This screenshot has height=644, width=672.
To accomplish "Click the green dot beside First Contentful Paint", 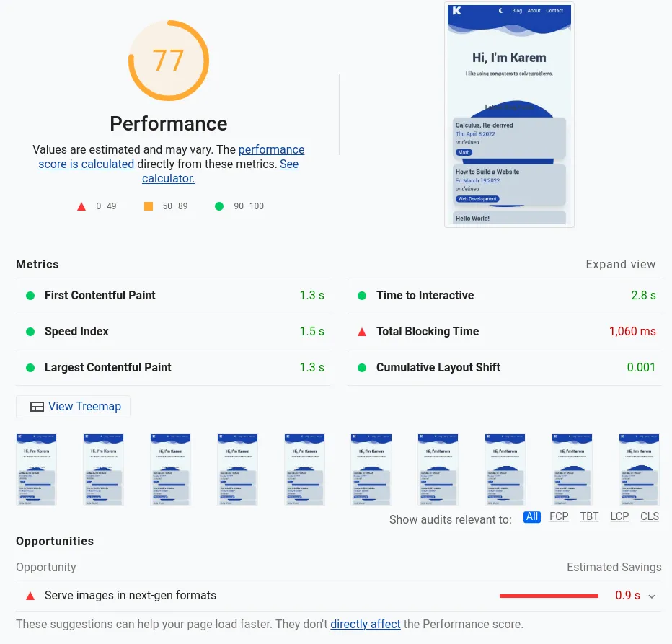I will coord(30,296).
